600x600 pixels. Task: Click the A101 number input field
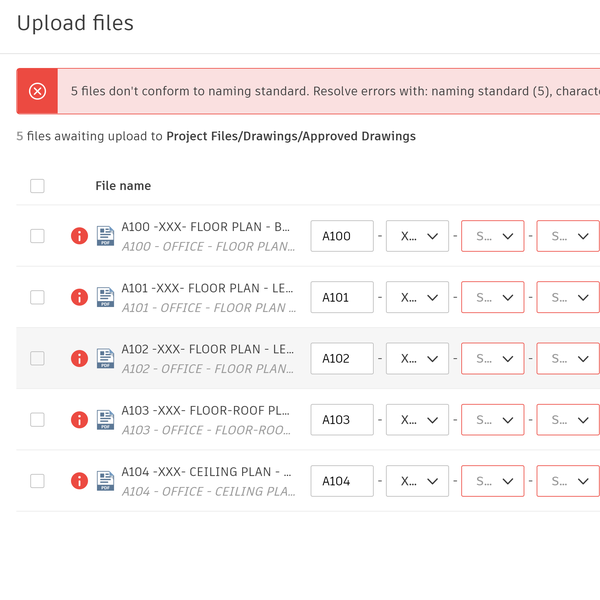341,297
